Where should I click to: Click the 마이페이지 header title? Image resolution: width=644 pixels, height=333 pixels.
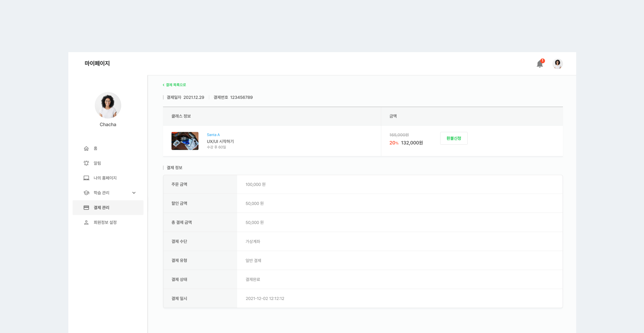tap(97, 64)
